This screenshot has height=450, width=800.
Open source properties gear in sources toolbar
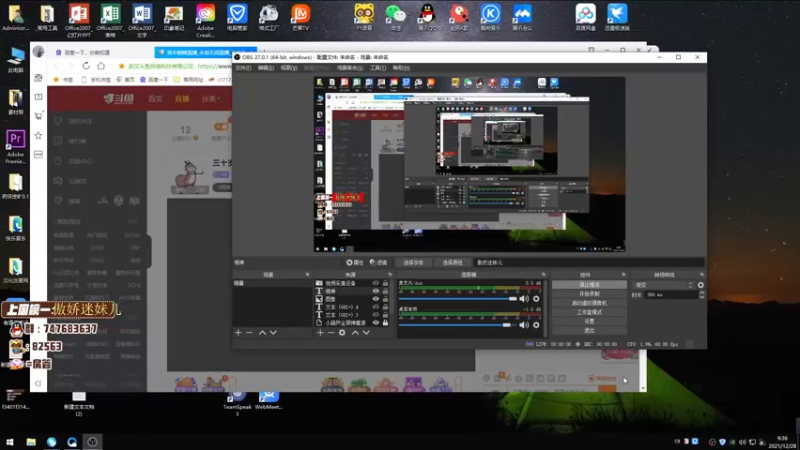pos(342,333)
